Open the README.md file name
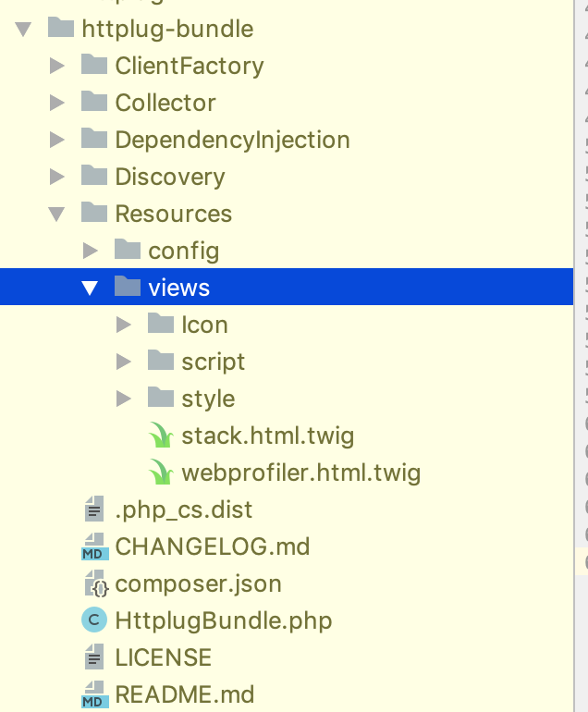588x712 pixels. pos(184,694)
